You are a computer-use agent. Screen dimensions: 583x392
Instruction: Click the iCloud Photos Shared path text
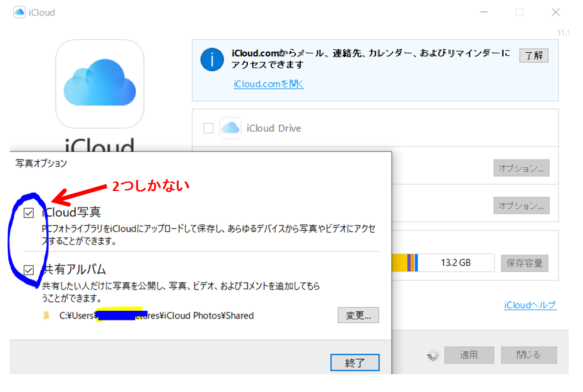pyautogui.click(x=157, y=315)
